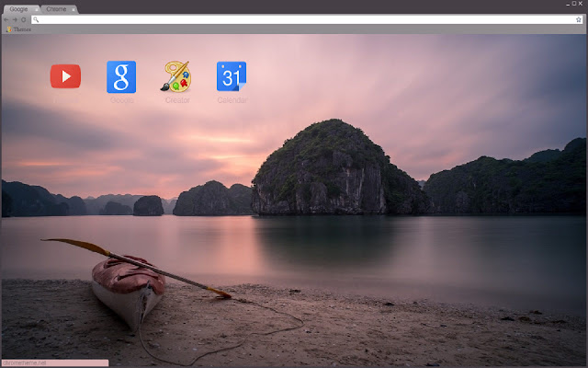588x368 pixels.
Task: Click the Calendar label text
Action: (x=232, y=100)
